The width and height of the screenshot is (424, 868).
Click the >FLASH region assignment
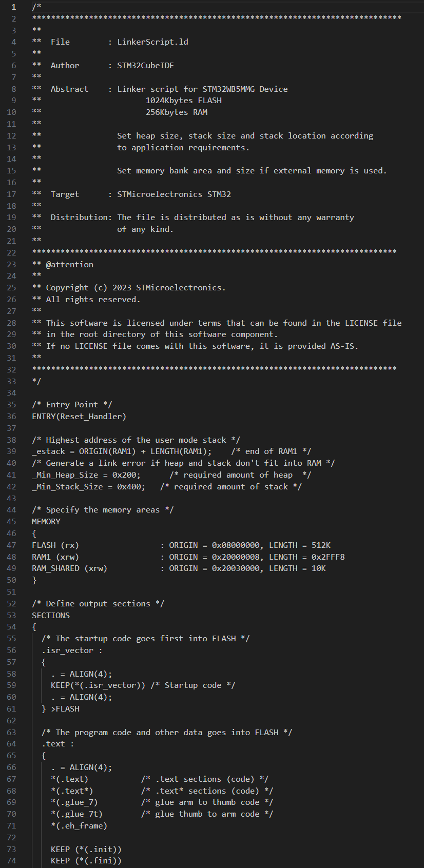click(65, 709)
